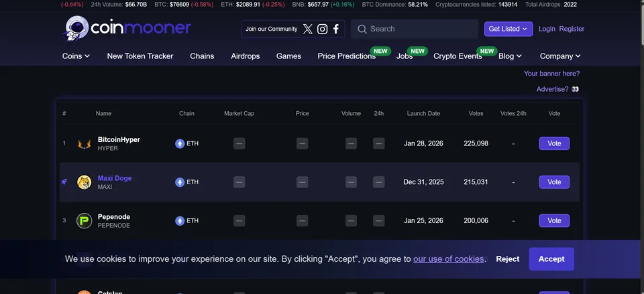644x294 pixels.
Task: Sort by the Votes column header
Action: point(476,114)
